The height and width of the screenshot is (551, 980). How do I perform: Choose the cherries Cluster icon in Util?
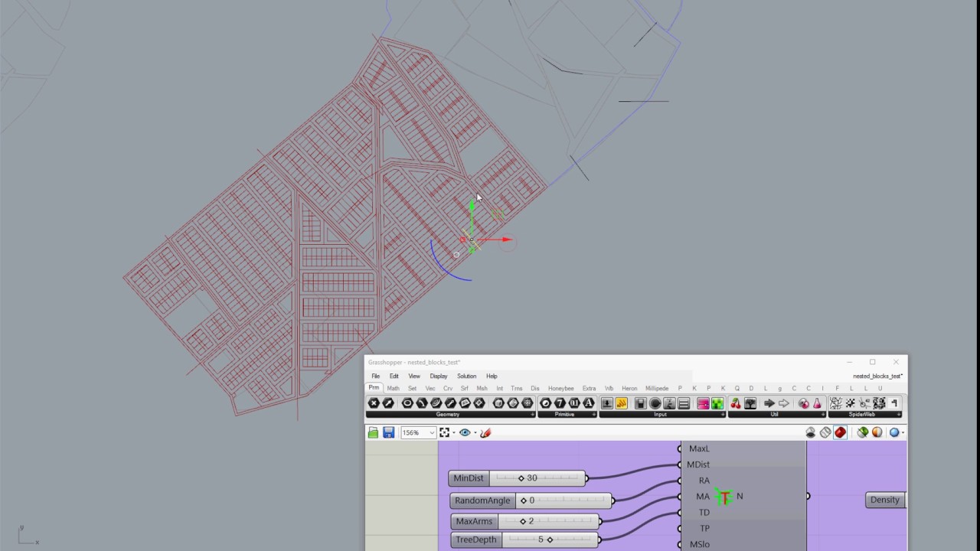(x=736, y=403)
